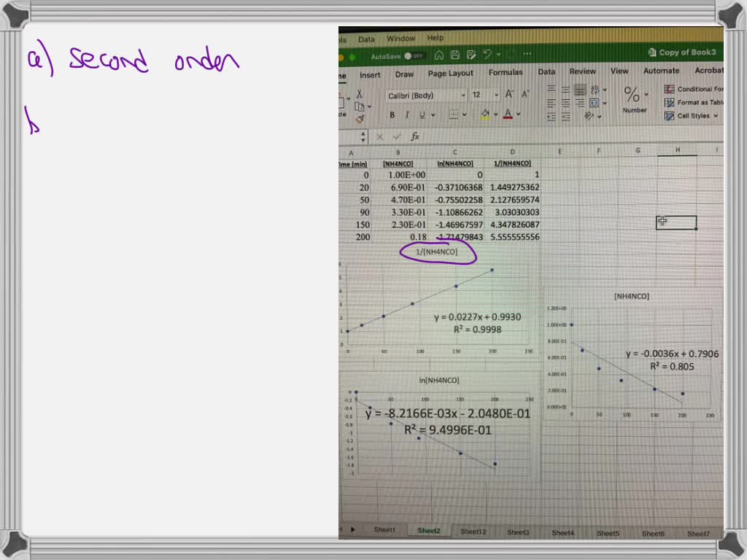The image size is (747, 560).
Task: Toggle Underline formatting
Action: 423,114
